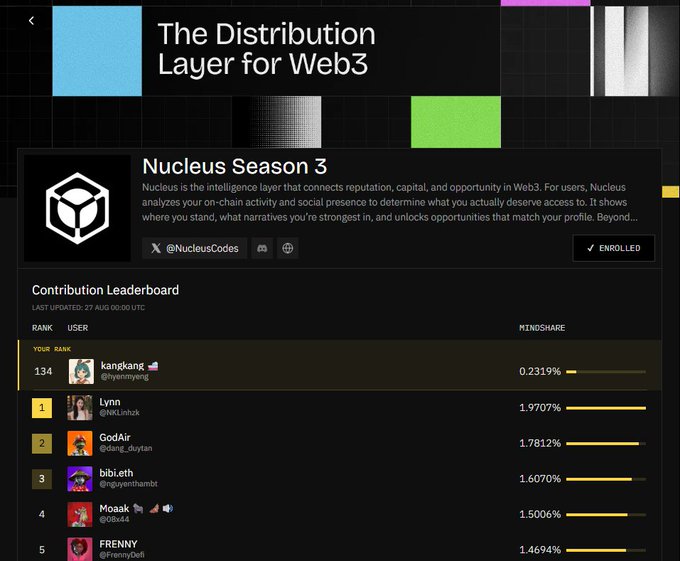Image resolution: width=680 pixels, height=561 pixels.
Task: Click the 1.6070% mindshare value
Action: pyautogui.click(x=540, y=479)
